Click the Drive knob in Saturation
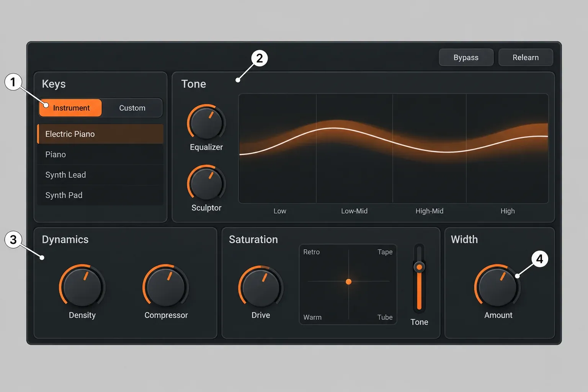This screenshot has height=392, width=588. pyautogui.click(x=261, y=287)
